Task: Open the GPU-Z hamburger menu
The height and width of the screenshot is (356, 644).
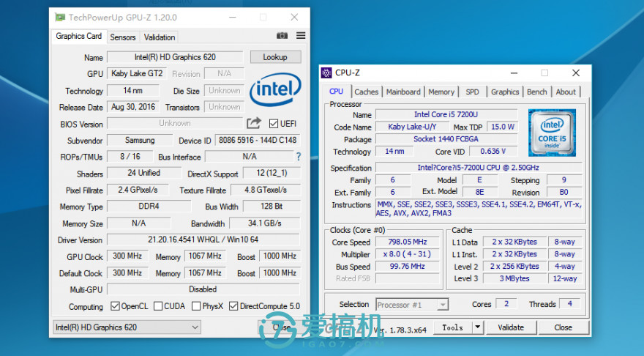Action: [301, 36]
